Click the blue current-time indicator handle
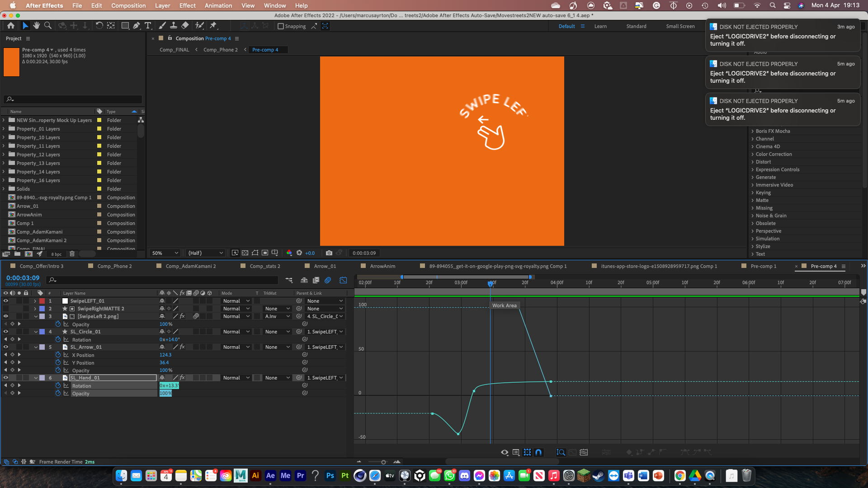 [491, 283]
